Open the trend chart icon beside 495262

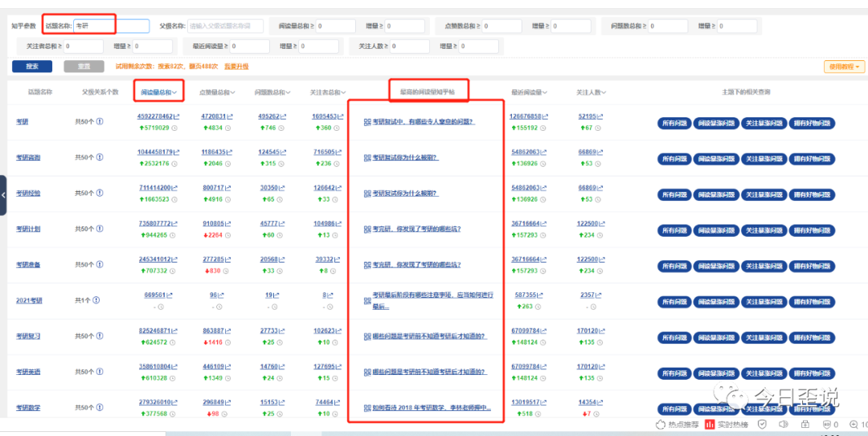284,116
